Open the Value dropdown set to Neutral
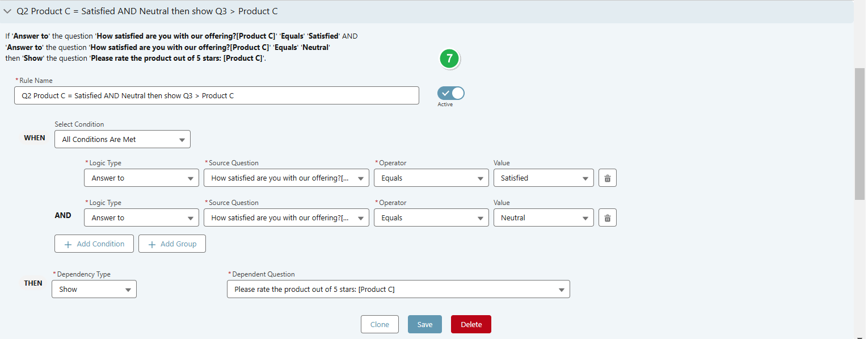The height and width of the screenshot is (339, 868). (543, 217)
